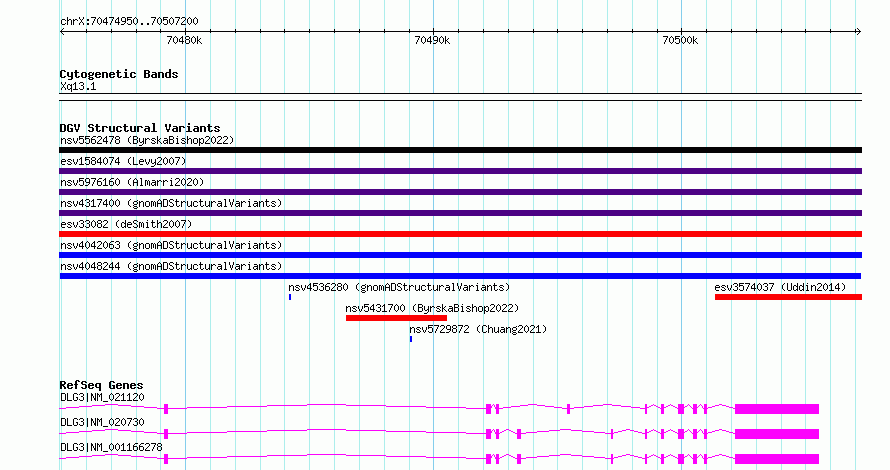890x470 pixels.
Task: Click the 70480k ruler tick label
Action: (x=184, y=40)
